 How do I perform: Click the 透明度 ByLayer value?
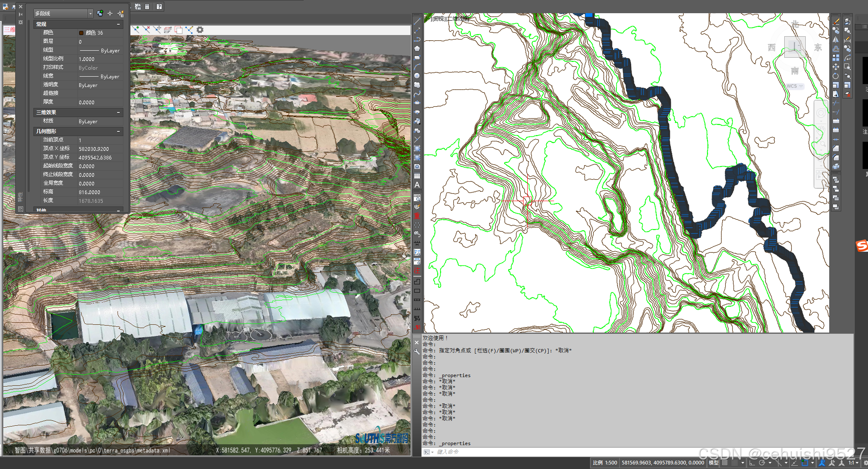100,85
